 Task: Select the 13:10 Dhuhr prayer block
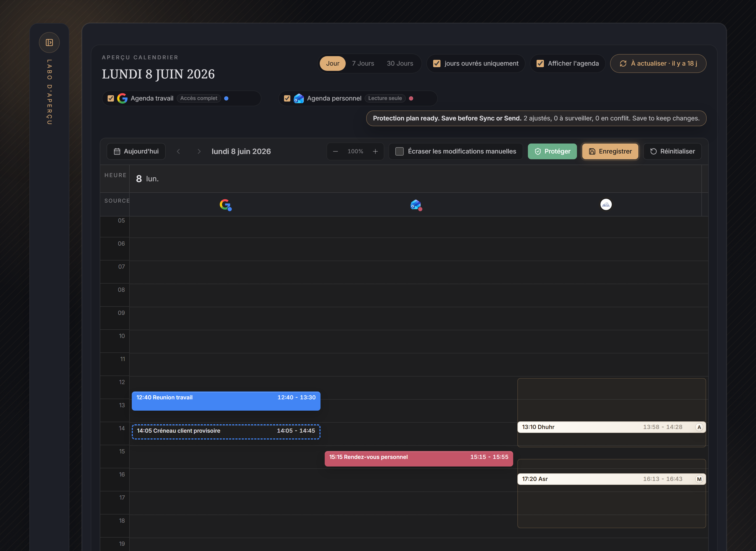[x=612, y=427]
